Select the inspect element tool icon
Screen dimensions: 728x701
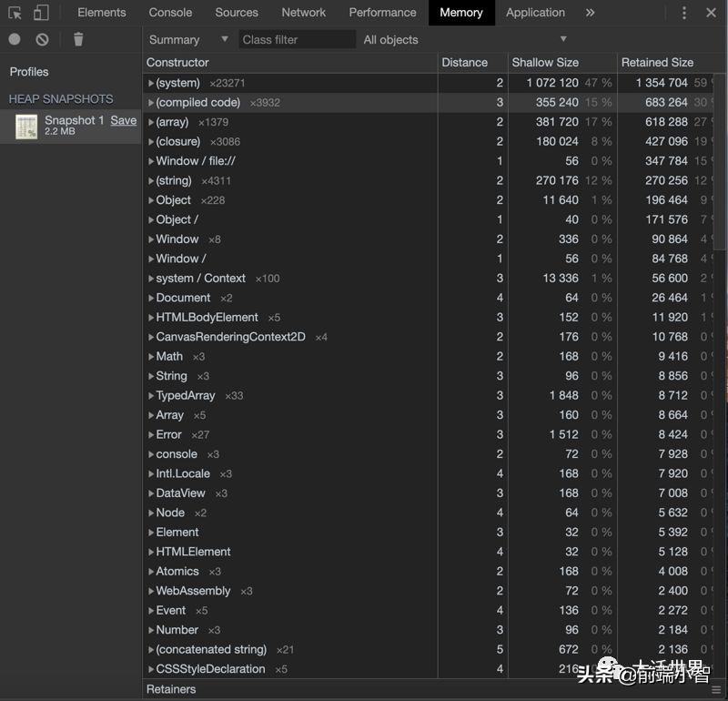pyautogui.click(x=15, y=13)
